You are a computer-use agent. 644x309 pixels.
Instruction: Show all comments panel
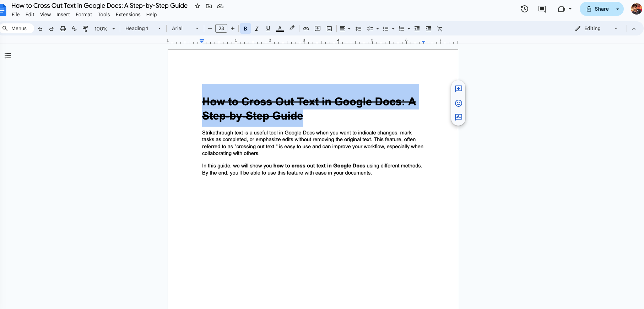(x=542, y=9)
